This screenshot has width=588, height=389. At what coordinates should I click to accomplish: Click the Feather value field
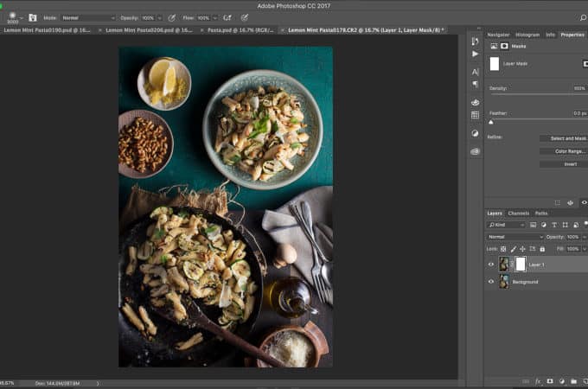[x=579, y=113]
